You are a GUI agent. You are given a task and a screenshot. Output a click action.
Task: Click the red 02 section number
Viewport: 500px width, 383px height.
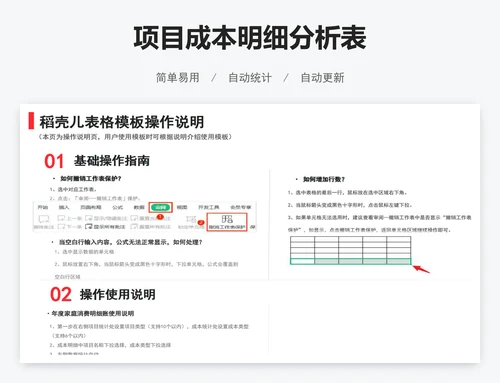click(61, 295)
